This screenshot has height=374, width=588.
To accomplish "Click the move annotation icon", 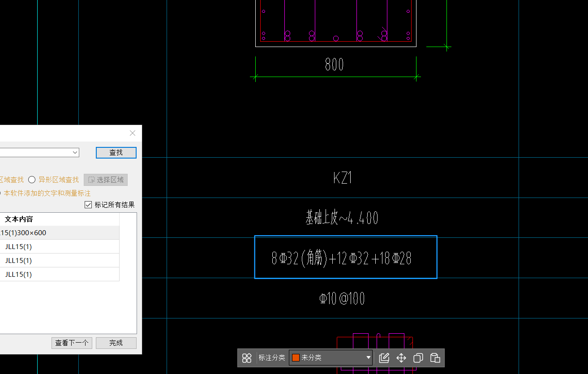I will pos(401,358).
